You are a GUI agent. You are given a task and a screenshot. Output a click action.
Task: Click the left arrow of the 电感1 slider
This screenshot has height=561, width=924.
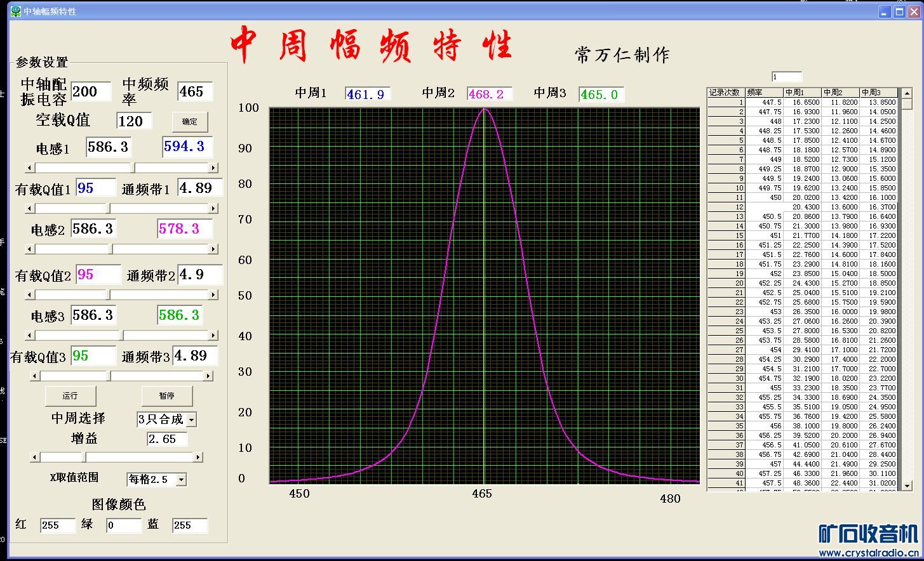(29, 168)
